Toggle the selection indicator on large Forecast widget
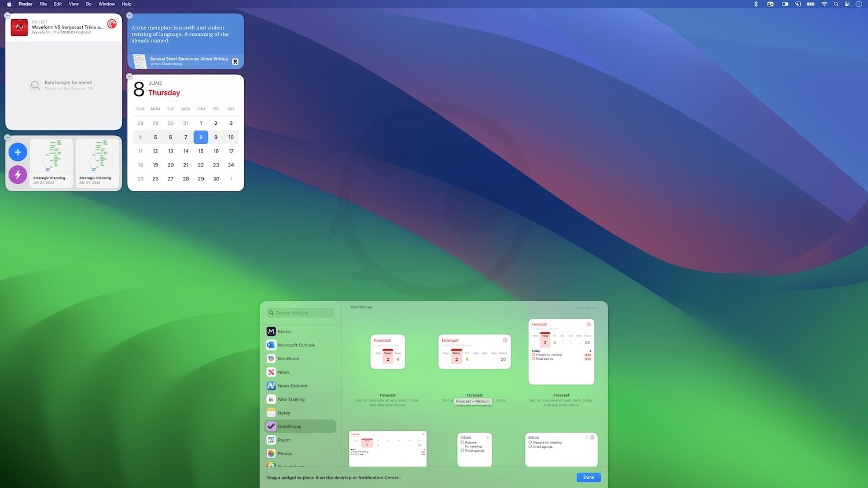This screenshot has width=868, height=488. 589,324
